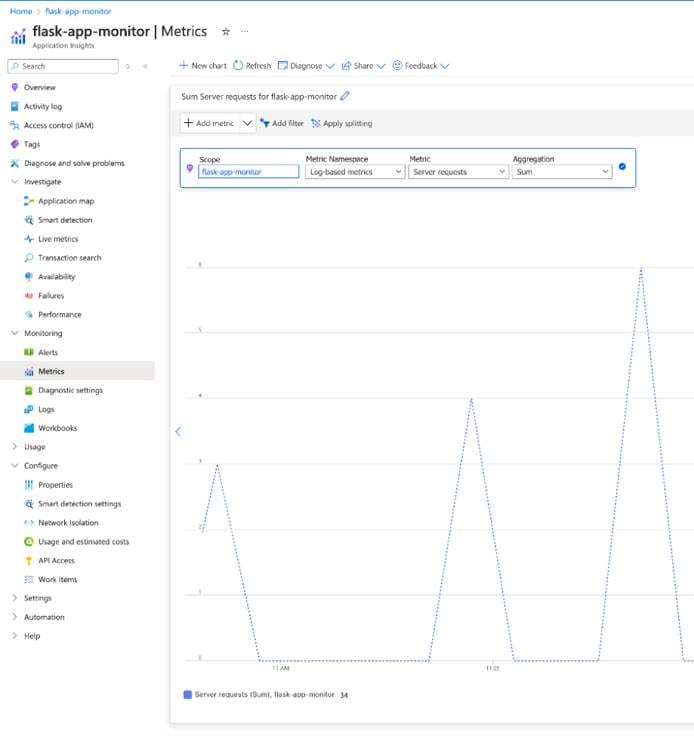Go to Home breadcrumb link
Image resolution: width=694 pixels, height=736 pixels.
21,11
